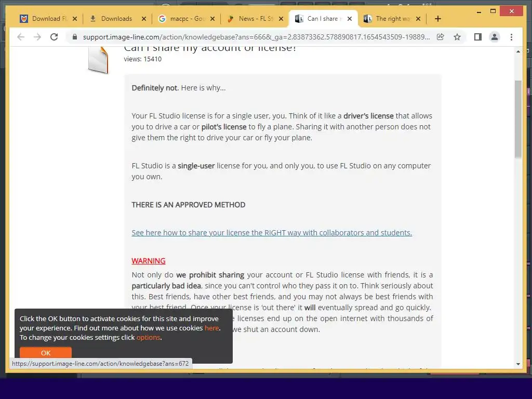Click the bold 'single-user' text
This screenshot has width=532, height=399.
coord(196,166)
